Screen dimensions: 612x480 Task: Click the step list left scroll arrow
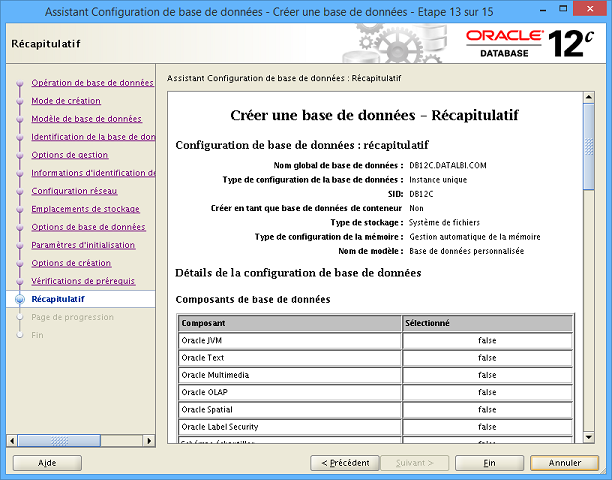point(12,441)
